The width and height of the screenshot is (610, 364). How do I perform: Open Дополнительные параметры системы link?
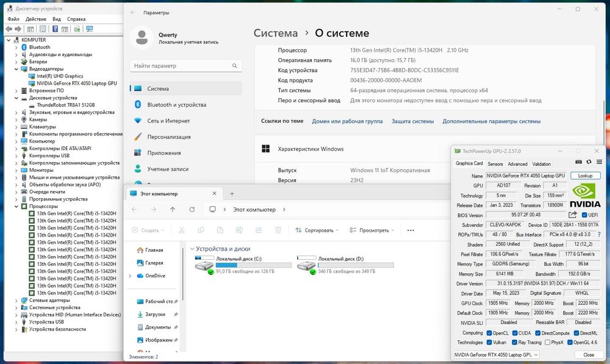tap(492, 121)
